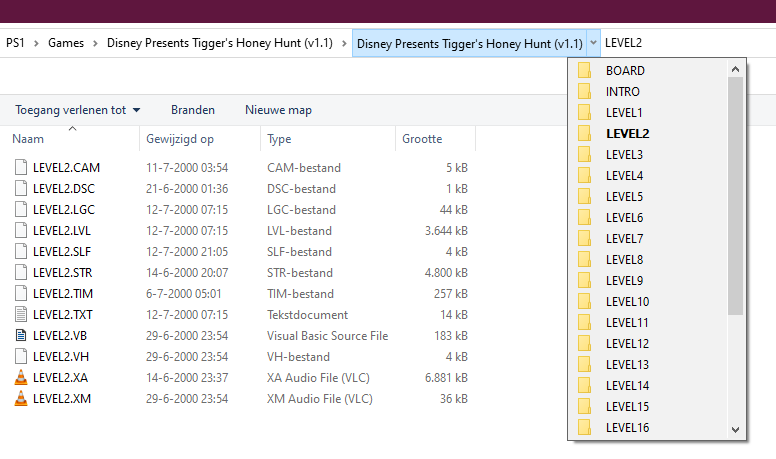This screenshot has height=459, width=776.
Task: Click the LEVEL13 folder icon in dropdown
Action: (x=584, y=364)
